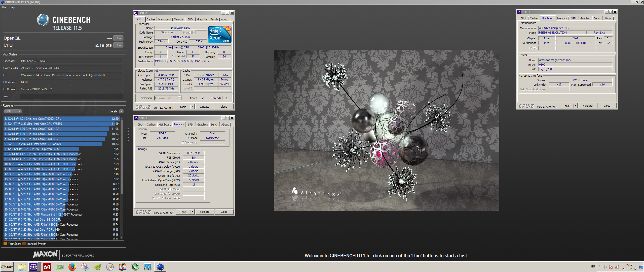
Task: Launch Firefox from the taskbar
Action: coord(72,267)
